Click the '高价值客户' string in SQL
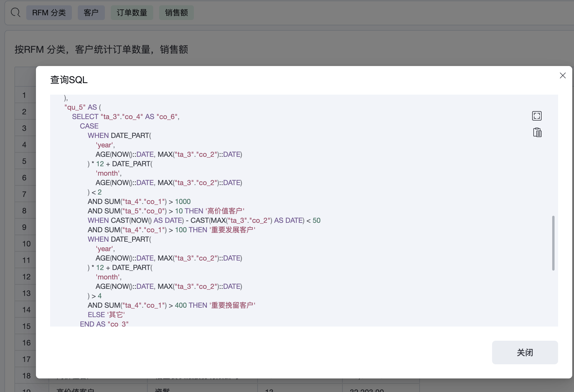The width and height of the screenshot is (574, 392). coord(225,211)
